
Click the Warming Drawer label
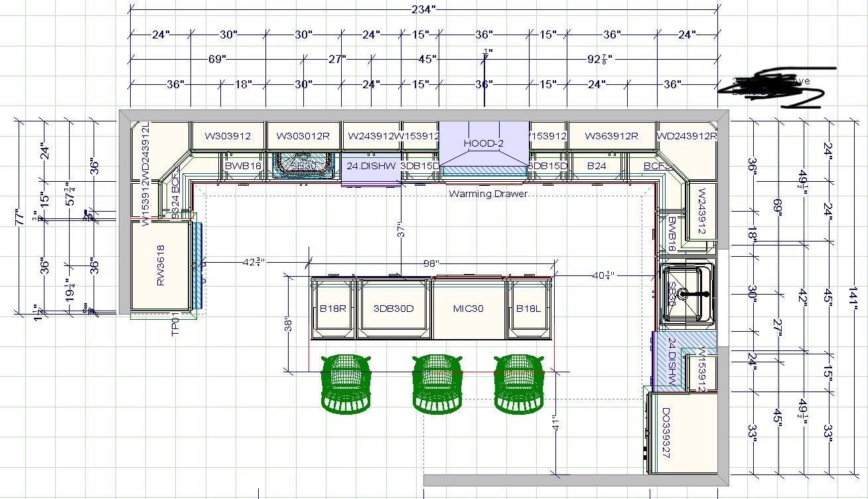coord(488,194)
